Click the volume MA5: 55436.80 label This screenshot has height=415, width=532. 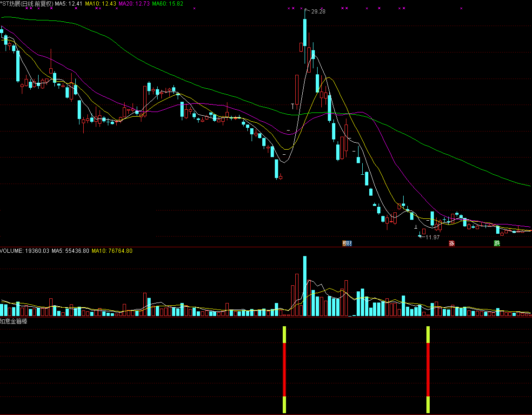click(x=70, y=251)
